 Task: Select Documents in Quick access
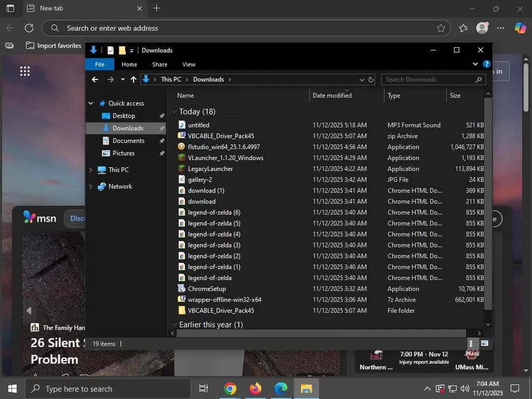[128, 140]
